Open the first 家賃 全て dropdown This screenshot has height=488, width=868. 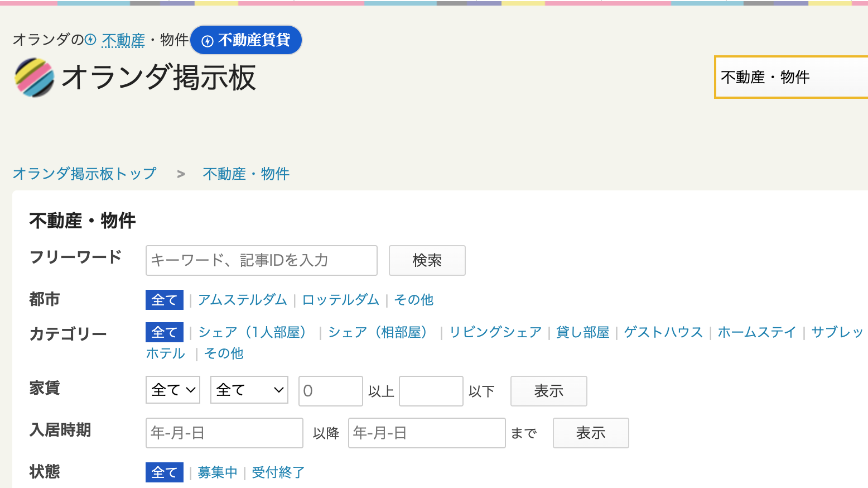point(173,390)
